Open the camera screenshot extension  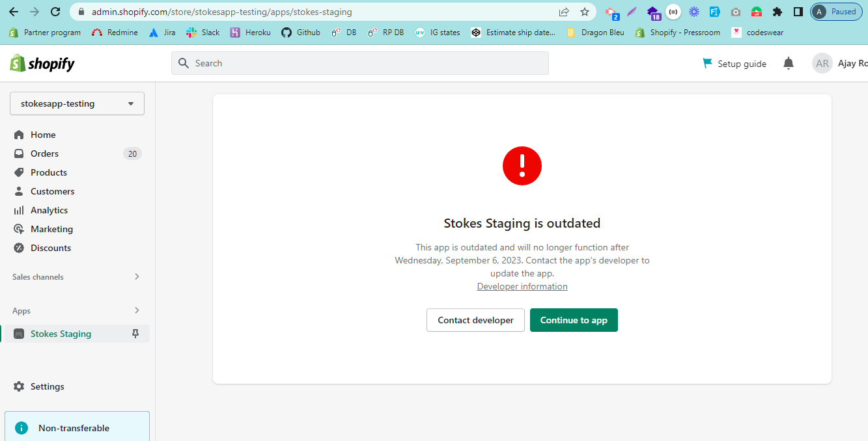736,12
